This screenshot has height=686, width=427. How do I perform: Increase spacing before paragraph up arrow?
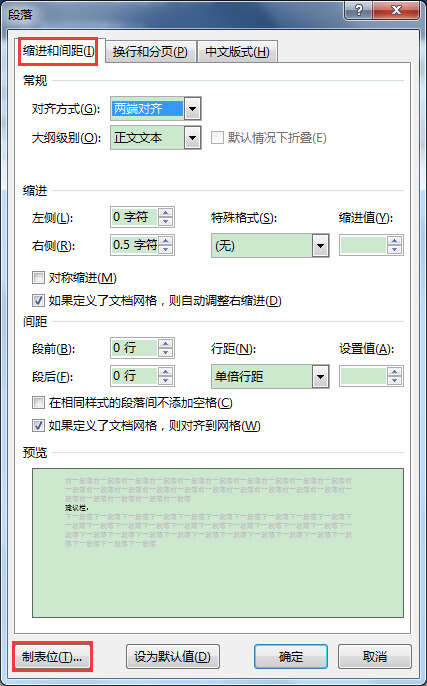click(165, 344)
